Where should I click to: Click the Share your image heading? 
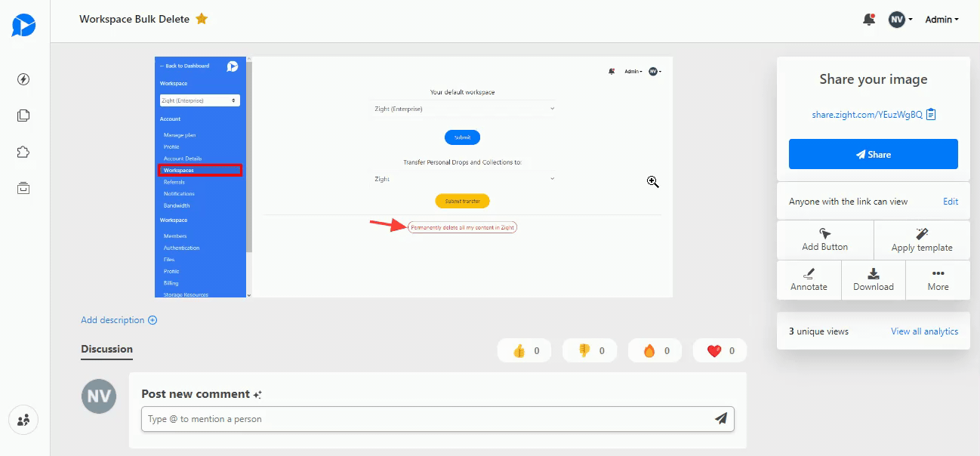click(x=874, y=79)
